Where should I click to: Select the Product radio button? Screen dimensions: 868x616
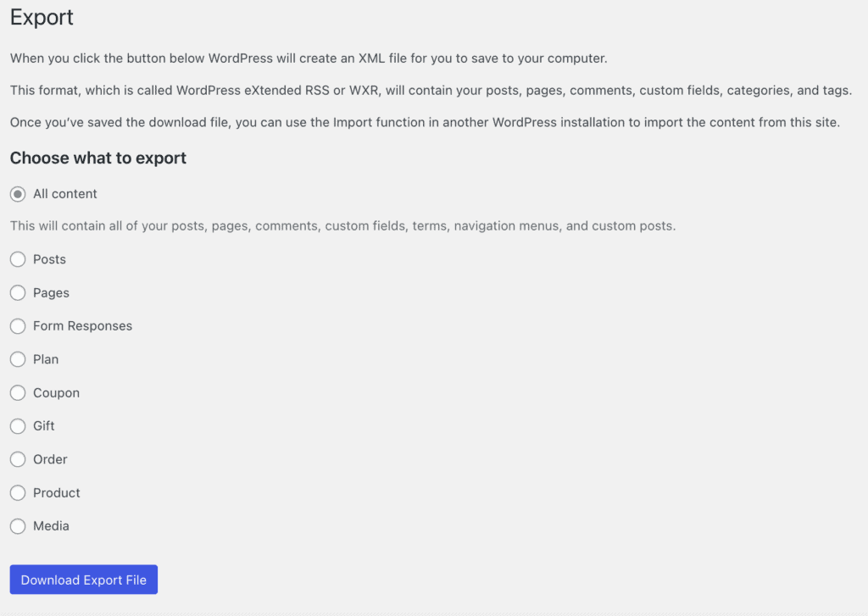18,492
